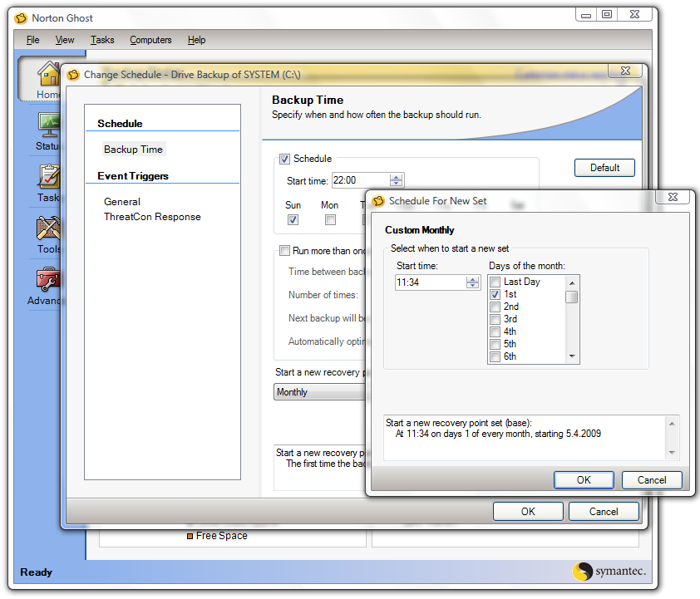Image resolution: width=700 pixels, height=599 pixels.
Task: Open the Monthly recovery point dropdown
Action: click(x=319, y=392)
